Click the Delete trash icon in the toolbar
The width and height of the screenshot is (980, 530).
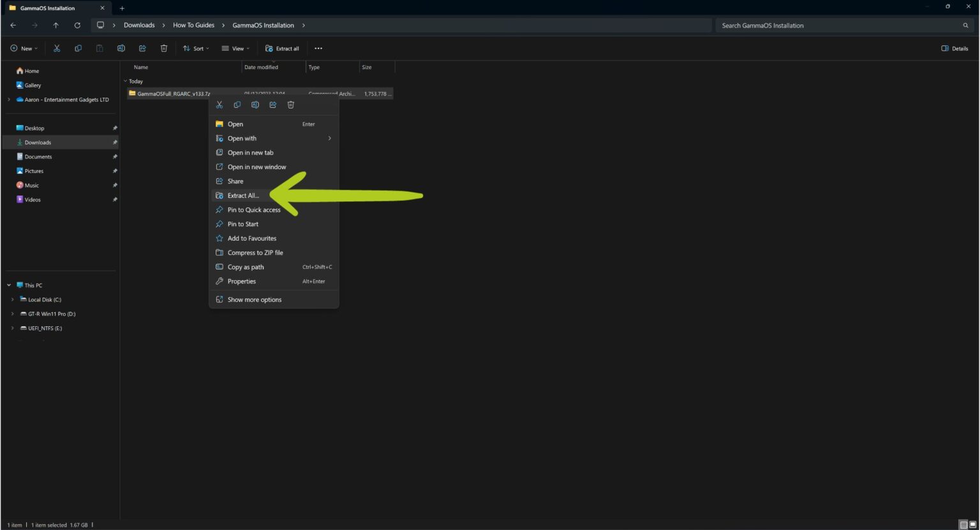[163, 48]
